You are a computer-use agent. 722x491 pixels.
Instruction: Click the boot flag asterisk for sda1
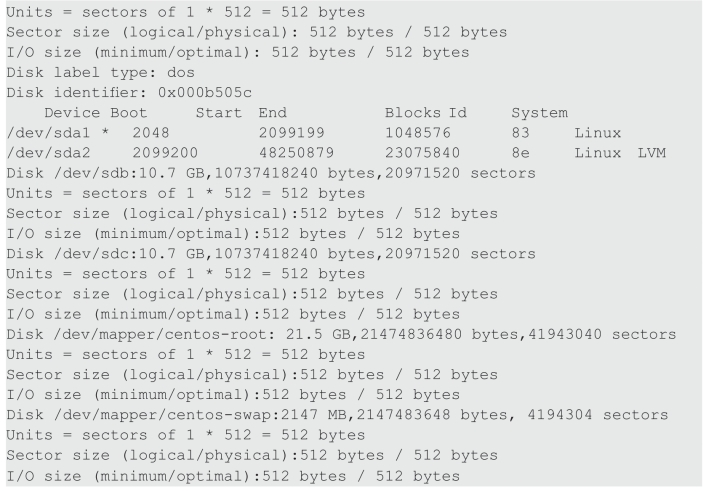coord(105,132)
